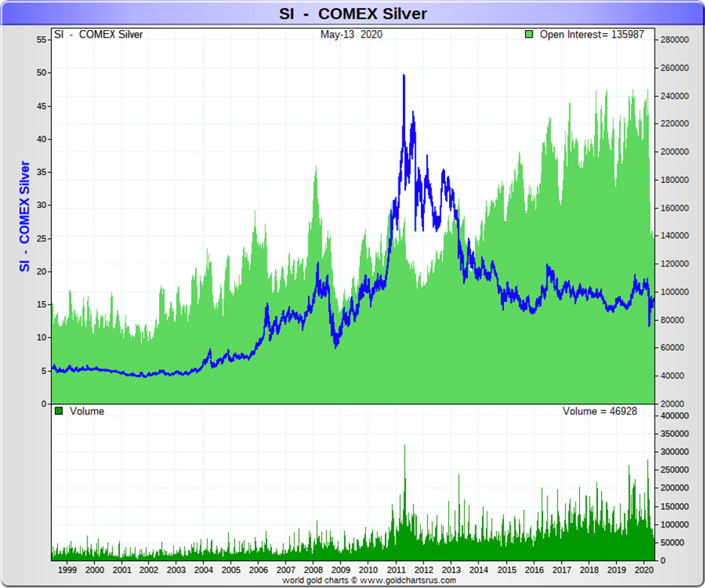Click the 1999 year label on x-axis
Image resolution: width=705 pixels, height=588 pixels.
[68, 570]
